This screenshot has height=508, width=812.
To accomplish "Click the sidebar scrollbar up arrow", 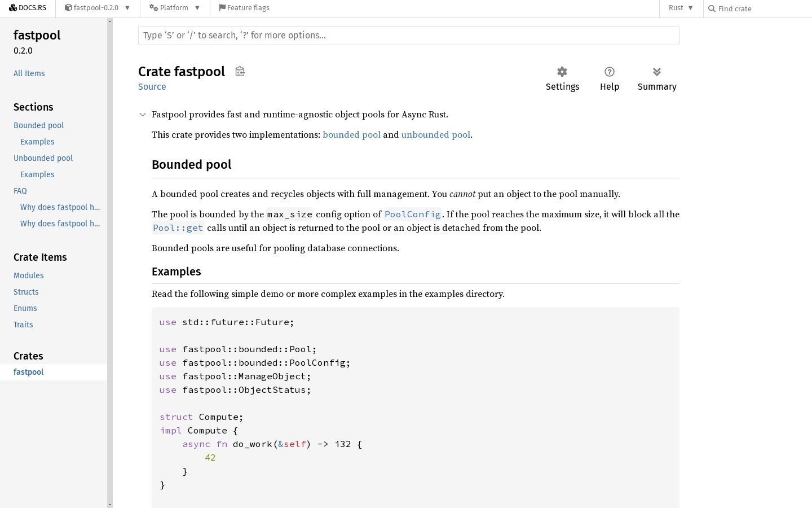I will pyautogui.click(x=110, y=21).
